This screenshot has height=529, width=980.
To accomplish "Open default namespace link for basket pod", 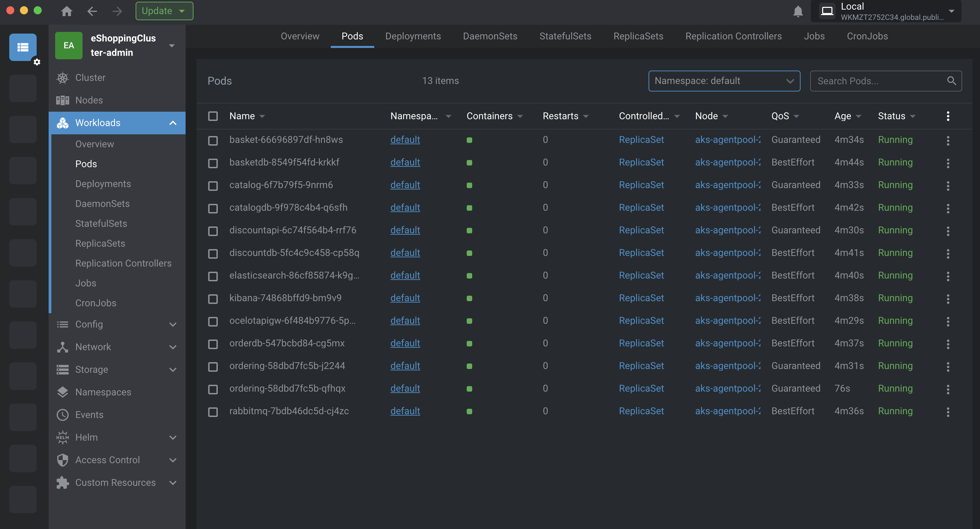I will (x=405, y=140).
